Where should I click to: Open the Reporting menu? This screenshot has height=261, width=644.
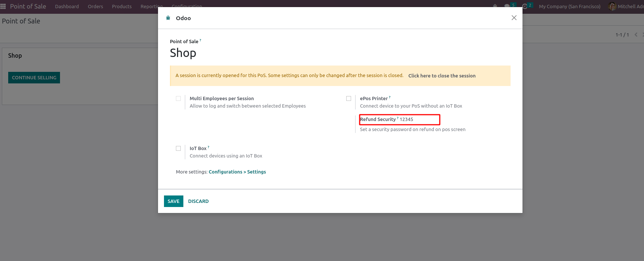(x=151, y=6)
